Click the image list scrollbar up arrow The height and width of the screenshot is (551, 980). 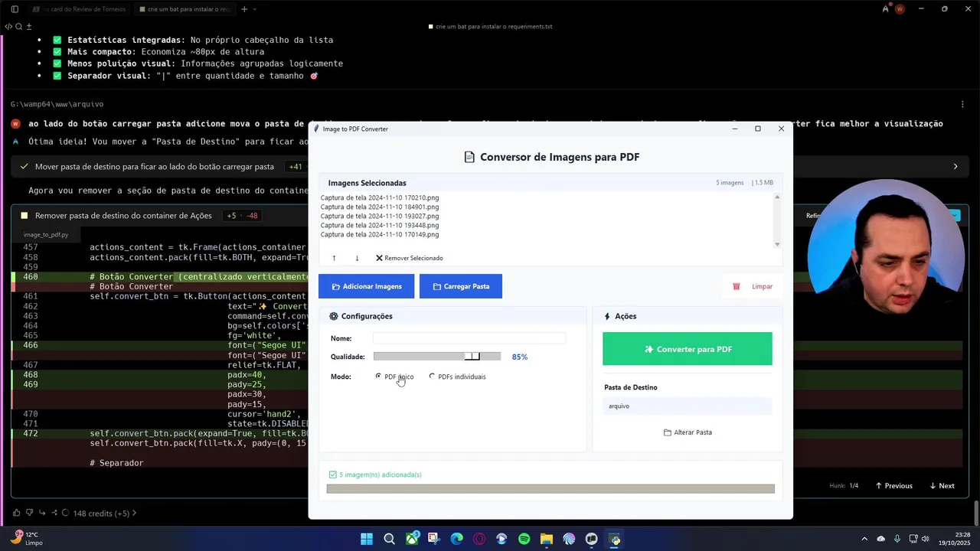[777, 197]
